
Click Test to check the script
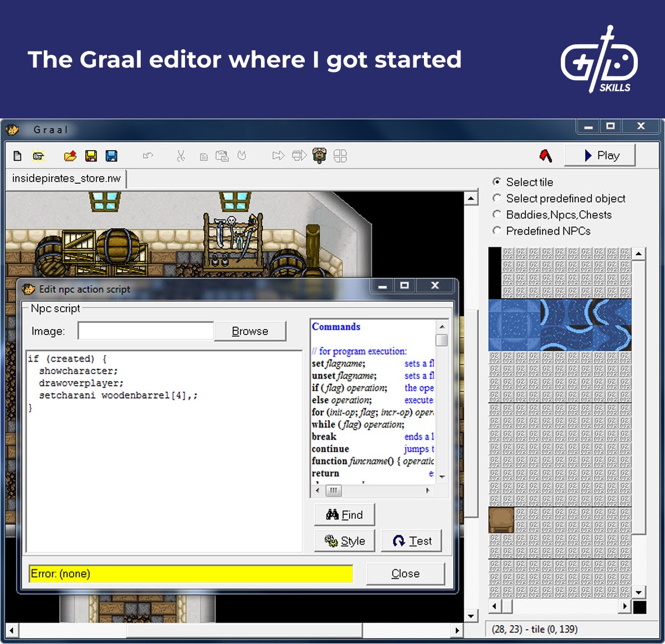point(412,541)
